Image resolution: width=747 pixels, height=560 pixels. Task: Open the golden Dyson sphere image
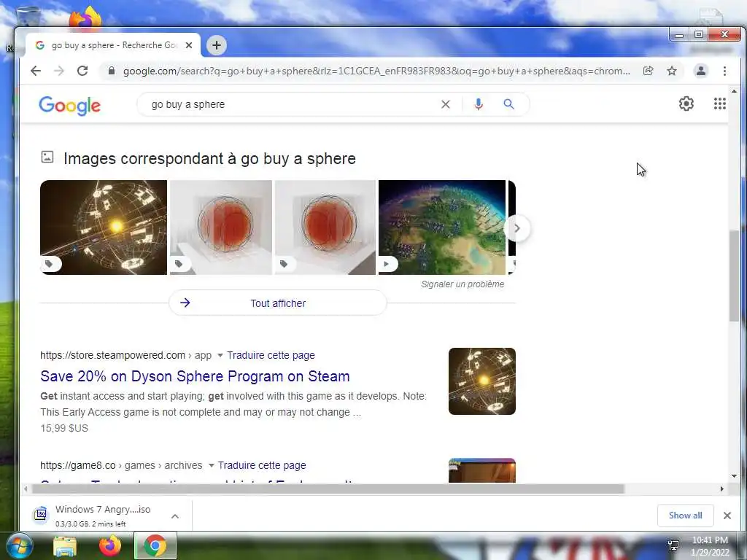point(104,227)
